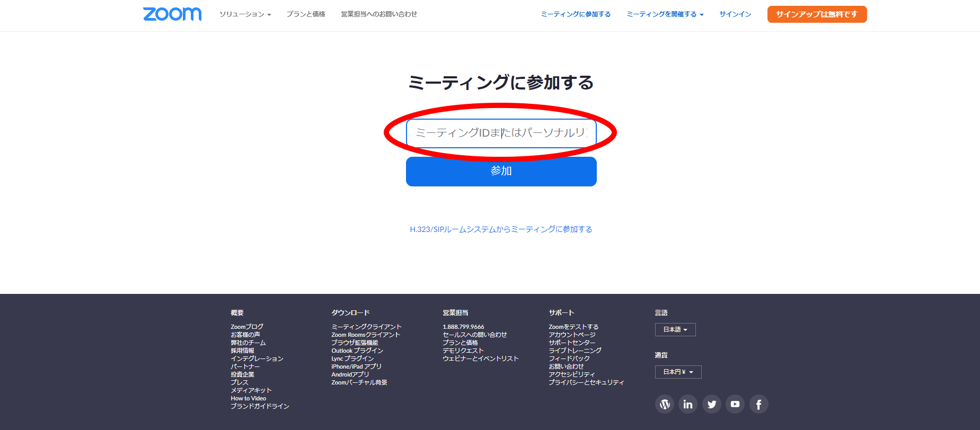The height and width of the screenshot is (430, 980).
Task: Open the Androidアプリ download link
Action: [350, 374]
